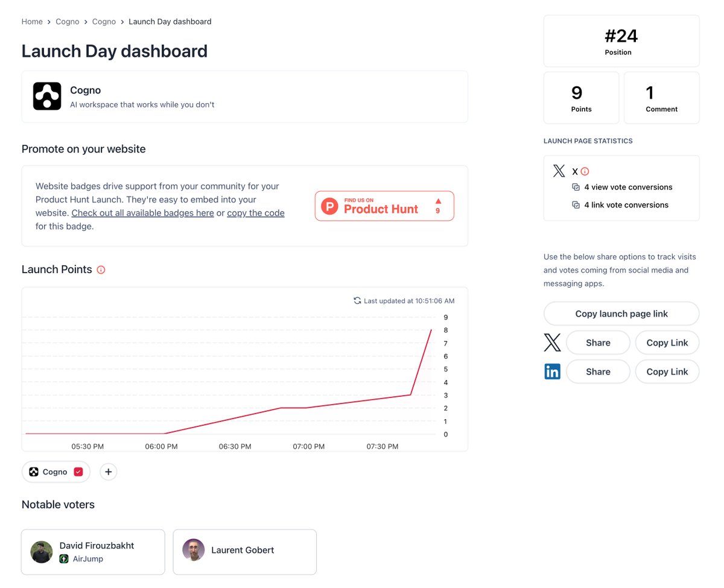Open 'Check out all available badges here' link

(142, 213)
